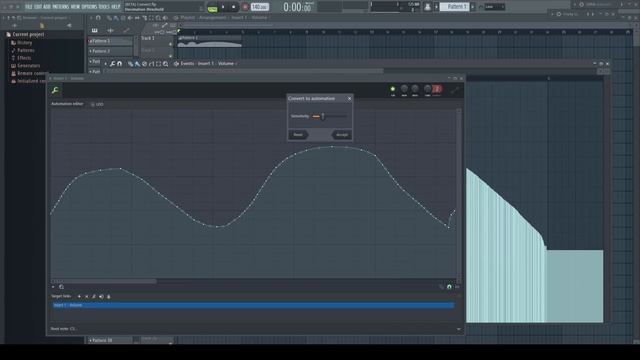
Task: Click the event editor wrench icon
Action: 112,64
